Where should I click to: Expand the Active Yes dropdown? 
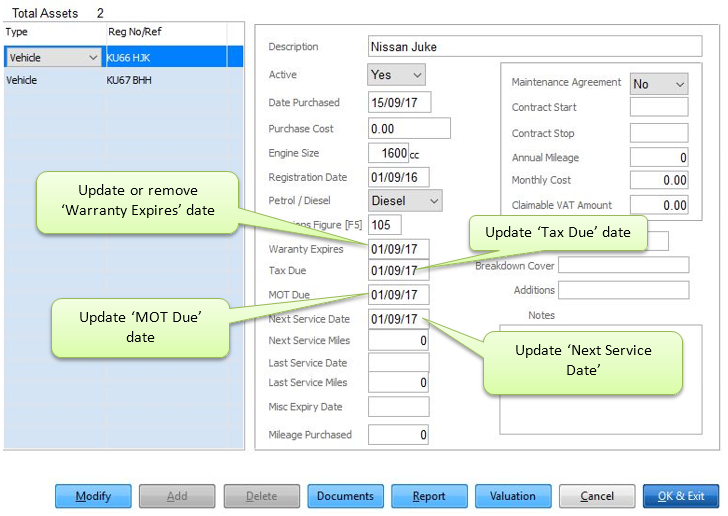(397, 75)
